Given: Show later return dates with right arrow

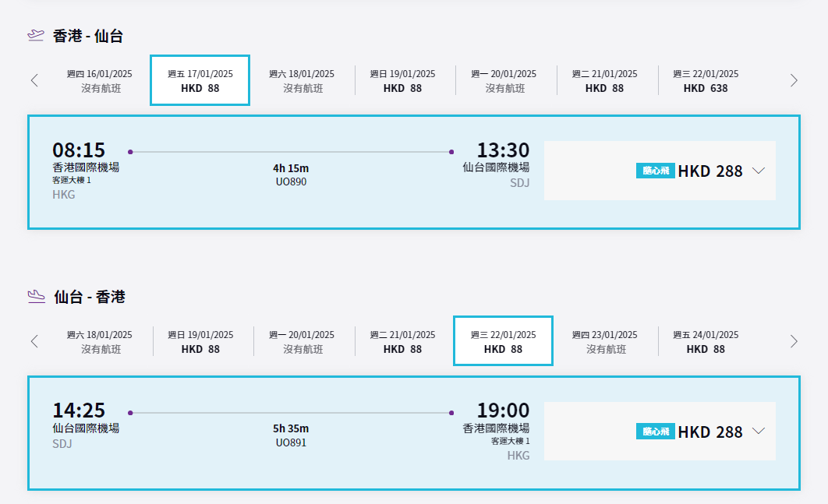Looking at the screenshot, I should 794,341.
